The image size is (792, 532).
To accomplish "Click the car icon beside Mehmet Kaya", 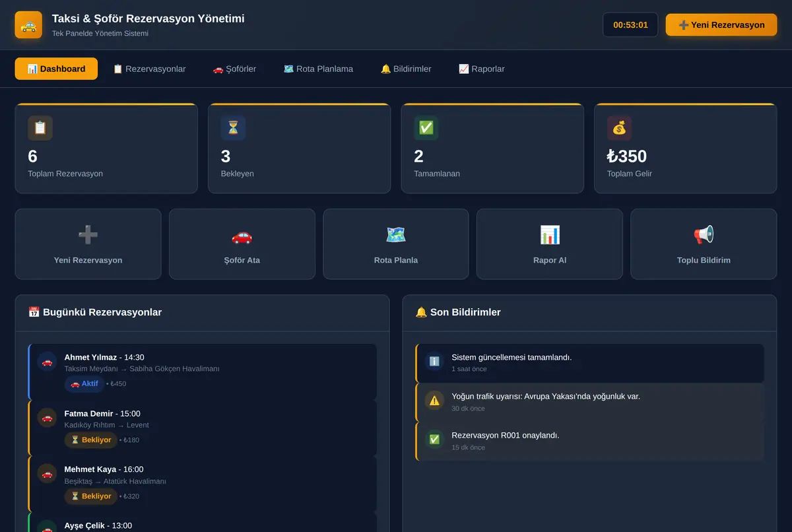I will (47, 474).
